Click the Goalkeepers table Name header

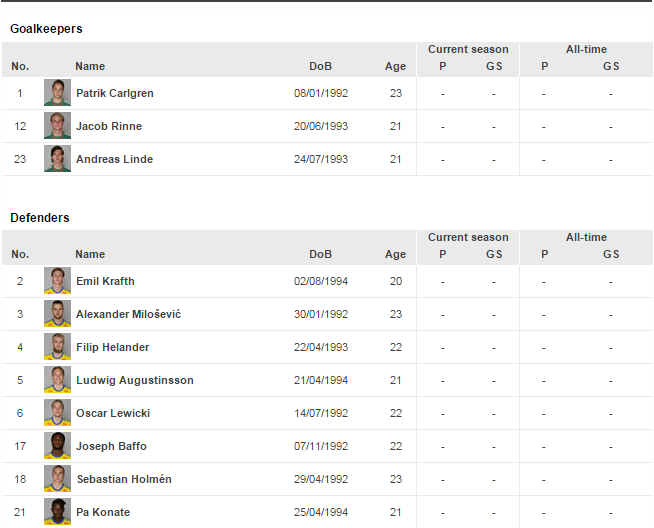[x=90, y=66]
